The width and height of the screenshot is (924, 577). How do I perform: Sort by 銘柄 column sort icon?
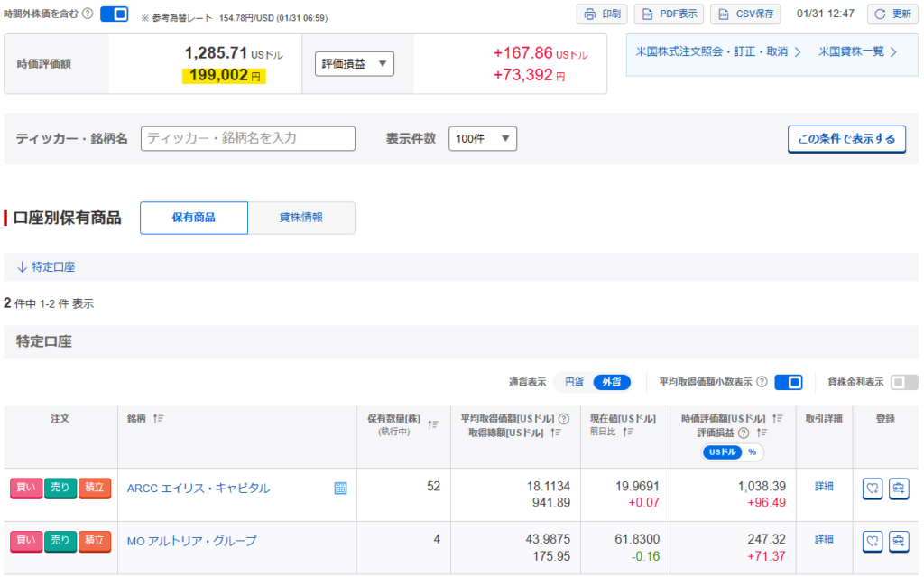point(159,419)
